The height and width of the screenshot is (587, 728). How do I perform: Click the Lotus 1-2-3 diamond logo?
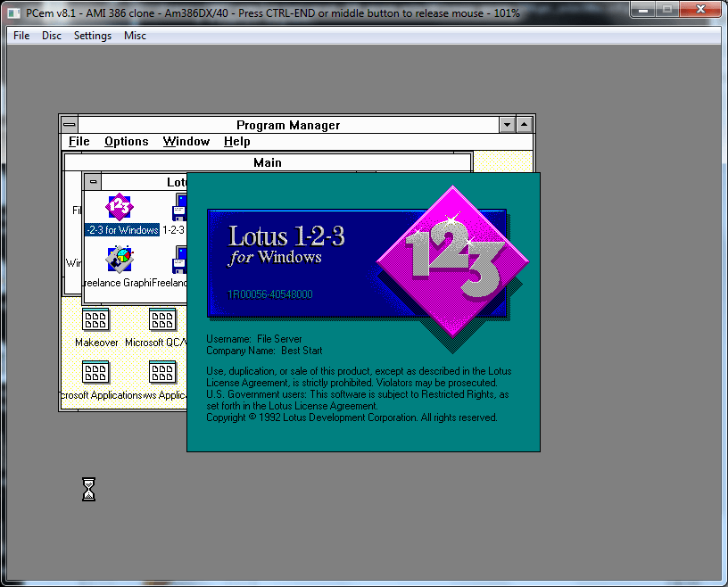tap(452, 262)
